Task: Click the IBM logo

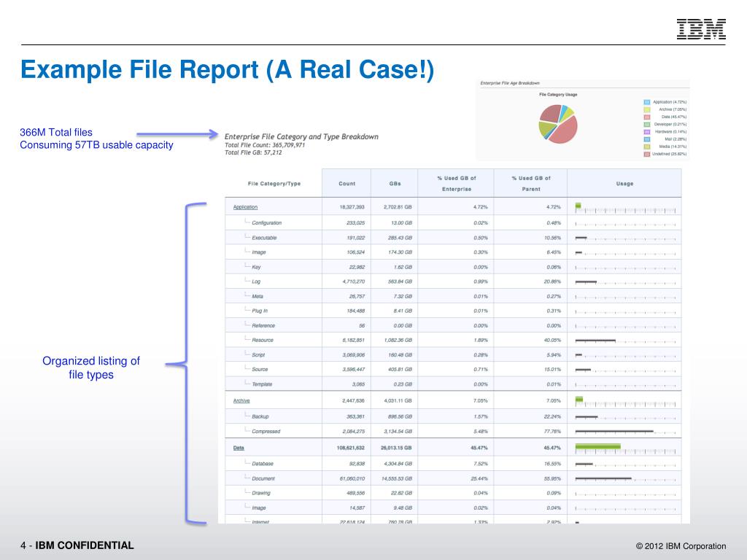Action: pyautogui.click(x=701, y=28)
